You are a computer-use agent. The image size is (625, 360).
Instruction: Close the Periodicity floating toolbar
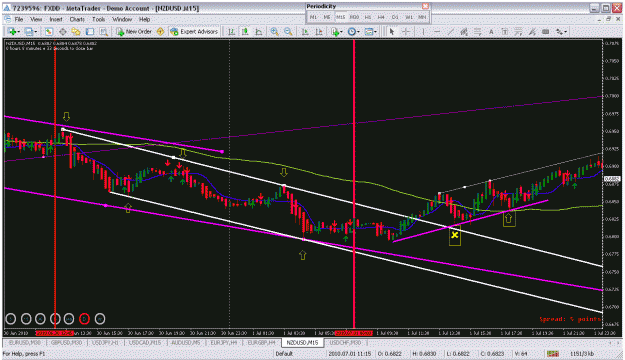[425, 6]
